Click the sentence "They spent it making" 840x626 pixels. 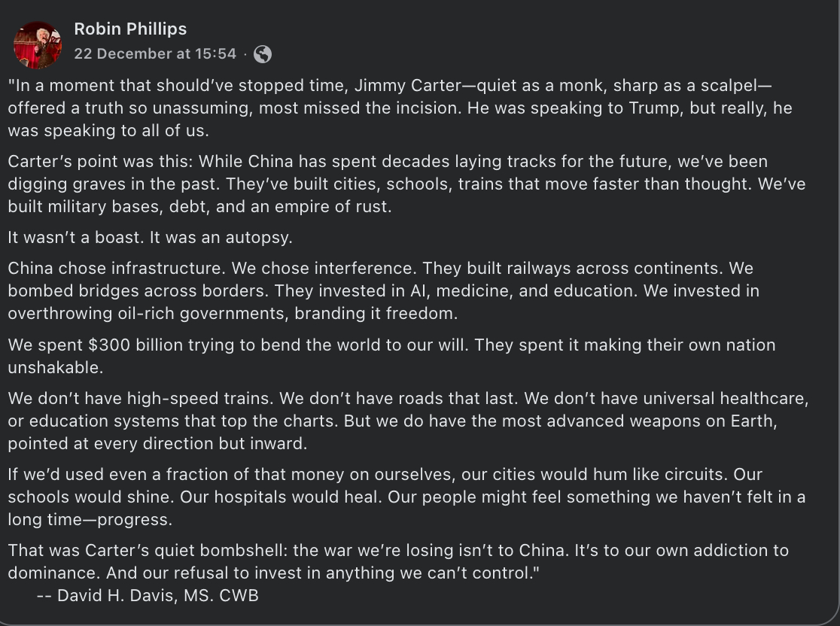595,345
